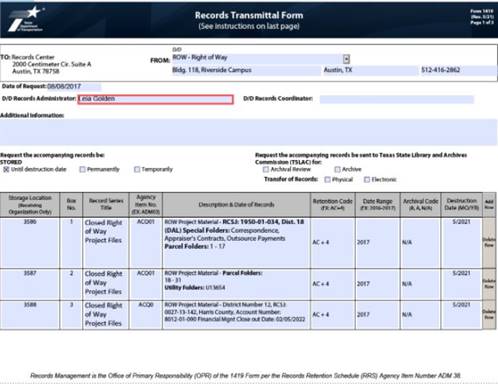
Task: Tick the Permanently checkbox
Action: 82,169
